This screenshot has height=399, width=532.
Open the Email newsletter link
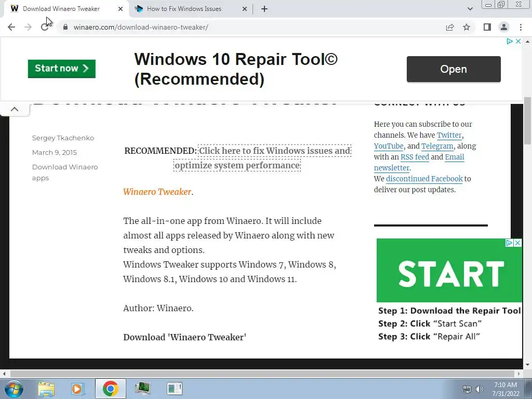(x=419, y=162)
